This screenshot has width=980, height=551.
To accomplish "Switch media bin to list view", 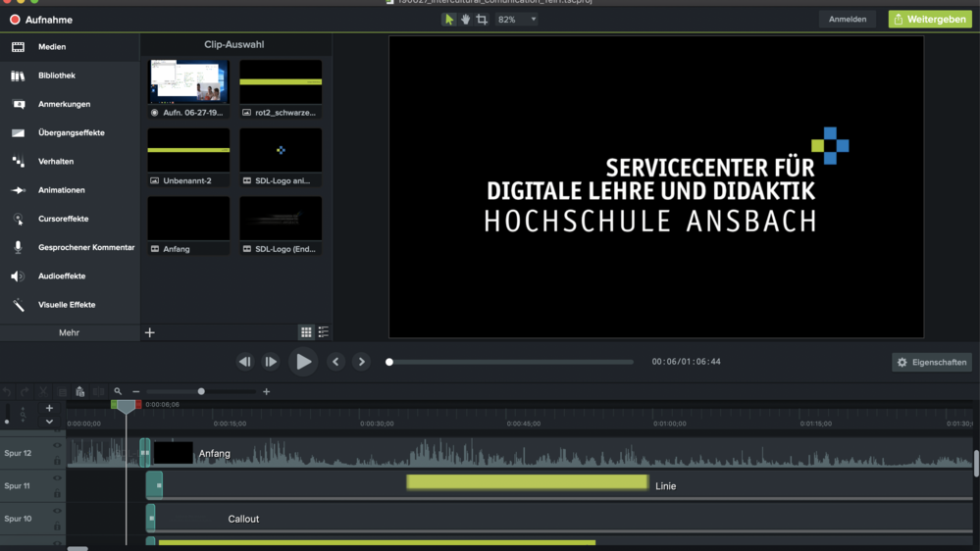I will [x=323, y=332].
